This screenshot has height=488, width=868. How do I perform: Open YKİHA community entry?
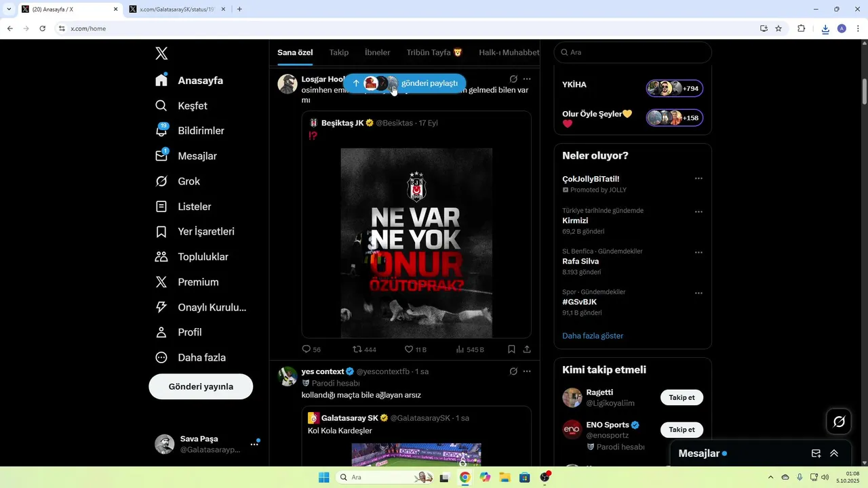pos(633,88)
